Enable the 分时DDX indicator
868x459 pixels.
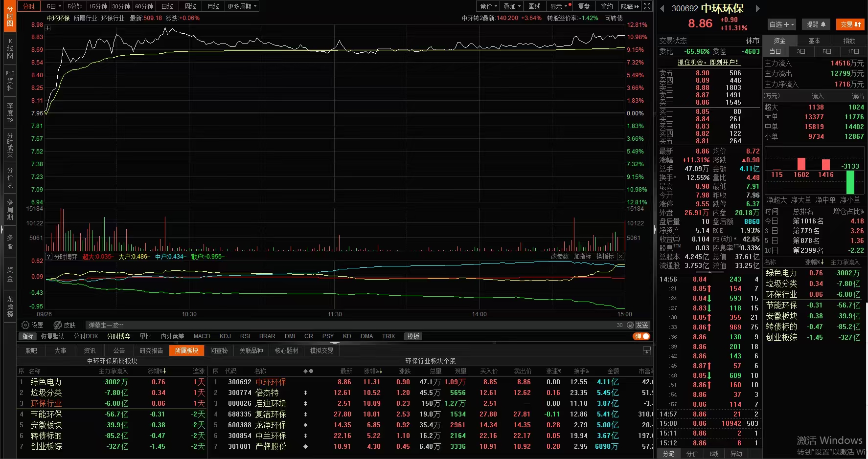point(86,336)
